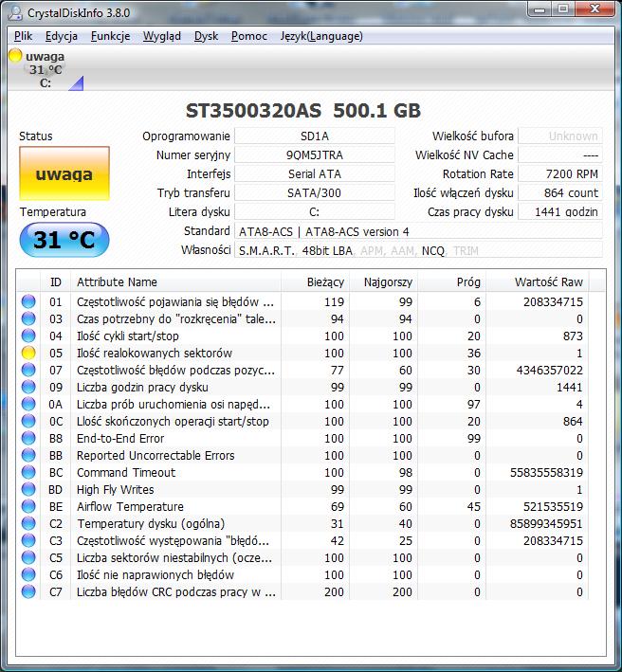Click the blue status dot for High Fly Writes
622x672 pixels.
[28, 489]
